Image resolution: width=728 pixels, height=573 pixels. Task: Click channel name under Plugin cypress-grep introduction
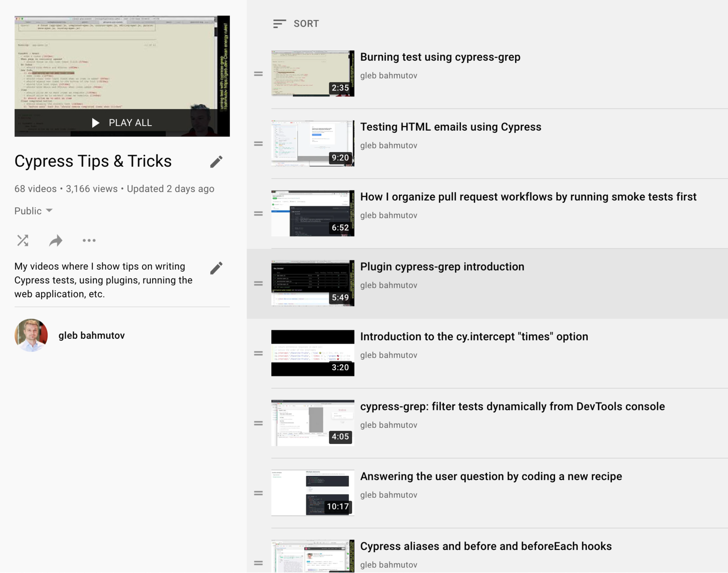pos(389,285)
